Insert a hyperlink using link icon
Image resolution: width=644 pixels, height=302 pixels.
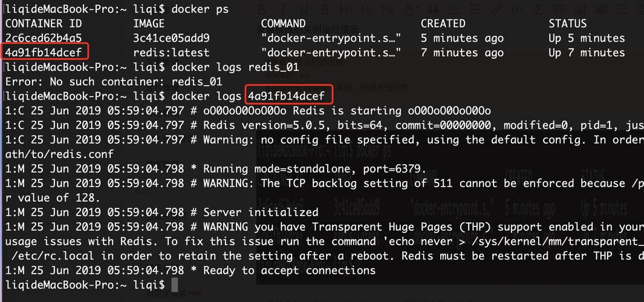[x=496, y=10]
